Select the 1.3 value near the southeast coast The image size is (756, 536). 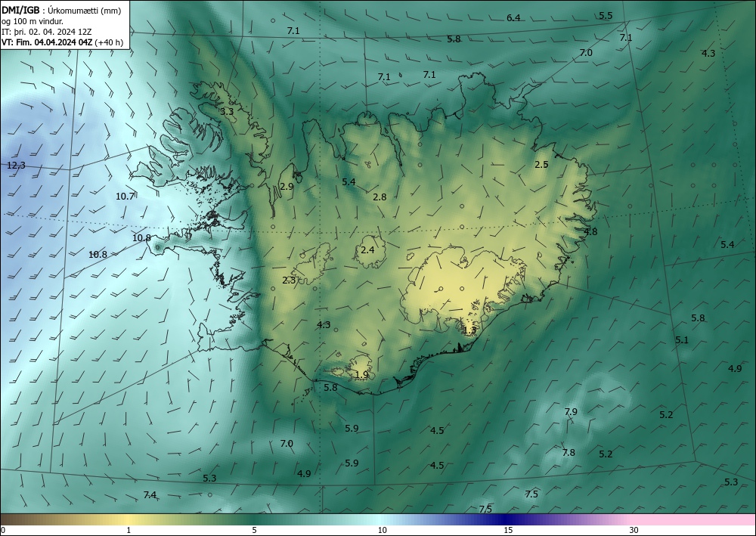tap(469, 330)
